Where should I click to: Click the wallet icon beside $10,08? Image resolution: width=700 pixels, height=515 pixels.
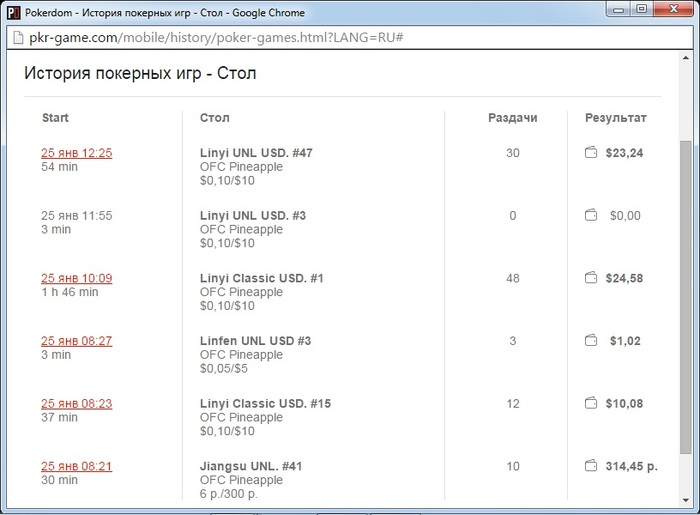pos(591,403)
